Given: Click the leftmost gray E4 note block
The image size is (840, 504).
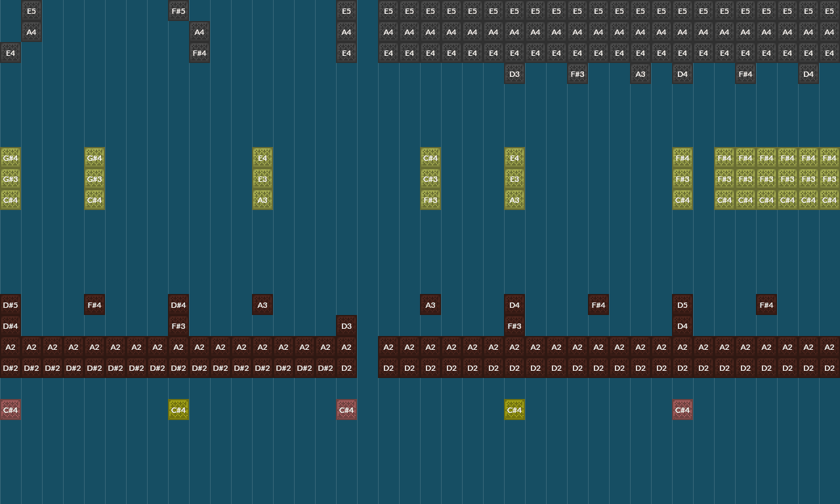Looking at the screenshot, I should (x=10, y=53).
